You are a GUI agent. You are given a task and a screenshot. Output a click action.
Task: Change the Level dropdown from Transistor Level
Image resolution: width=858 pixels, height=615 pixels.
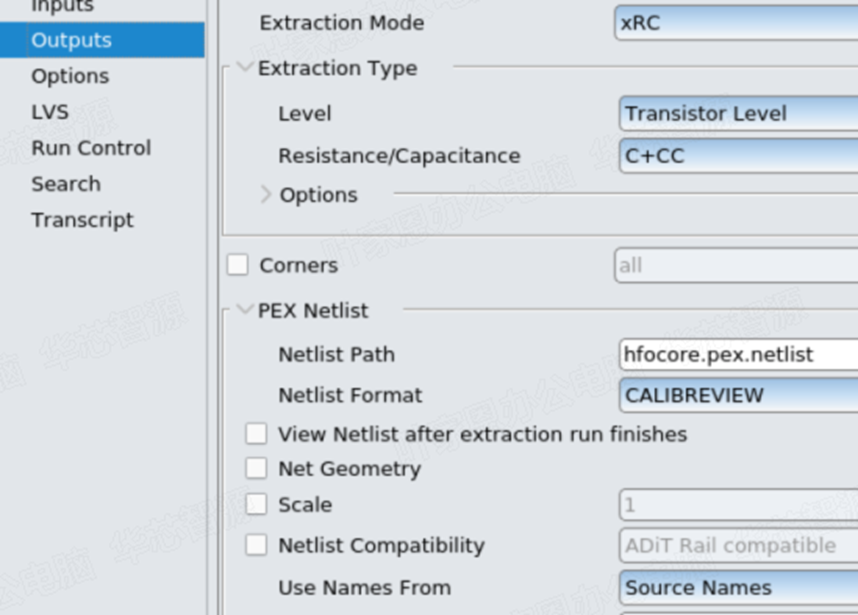click(x=738, y=114)
